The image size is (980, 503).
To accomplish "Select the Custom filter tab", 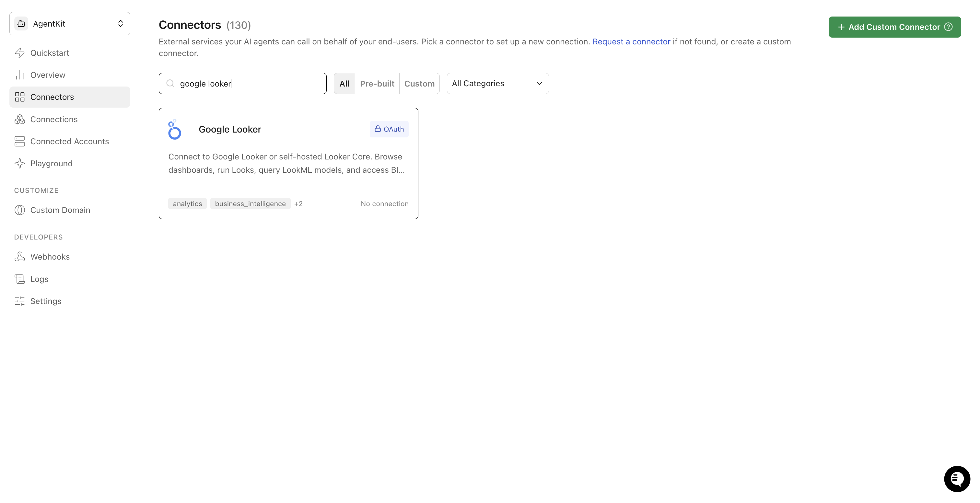I will [419, 83].
